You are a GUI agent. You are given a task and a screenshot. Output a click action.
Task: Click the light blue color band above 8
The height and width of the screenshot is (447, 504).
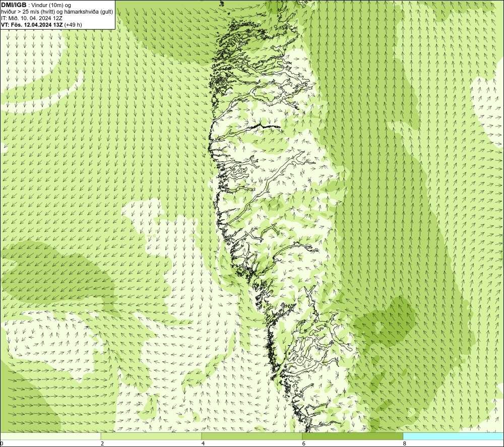point(453,436)
